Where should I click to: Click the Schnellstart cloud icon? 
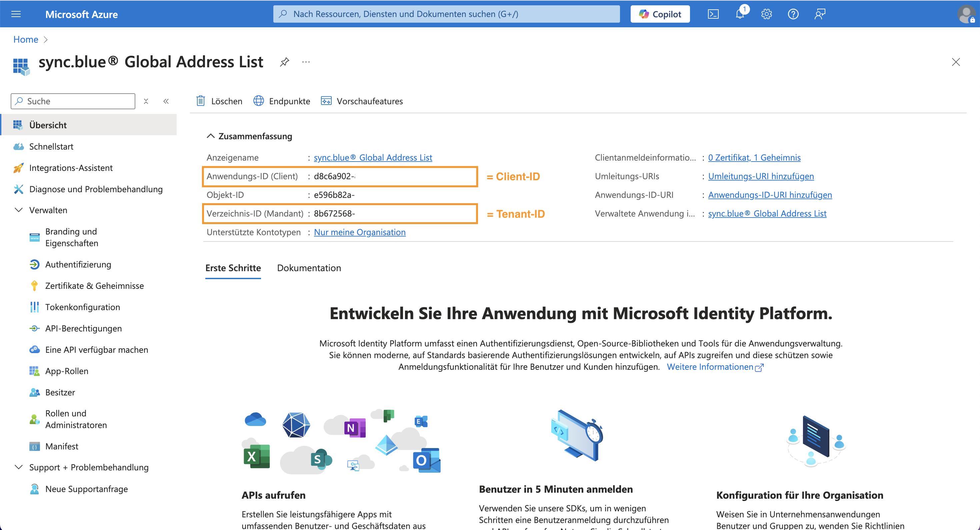pyautogui.click(x=18, y=146)
